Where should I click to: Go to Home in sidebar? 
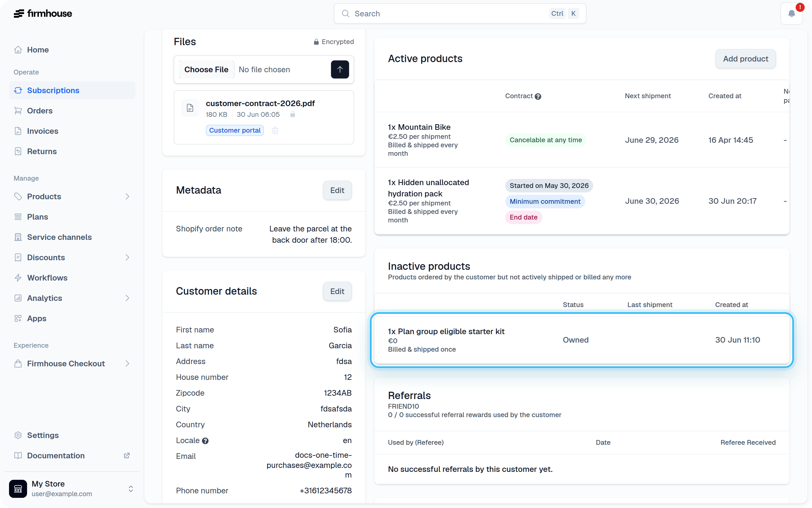tap(72, 50)
